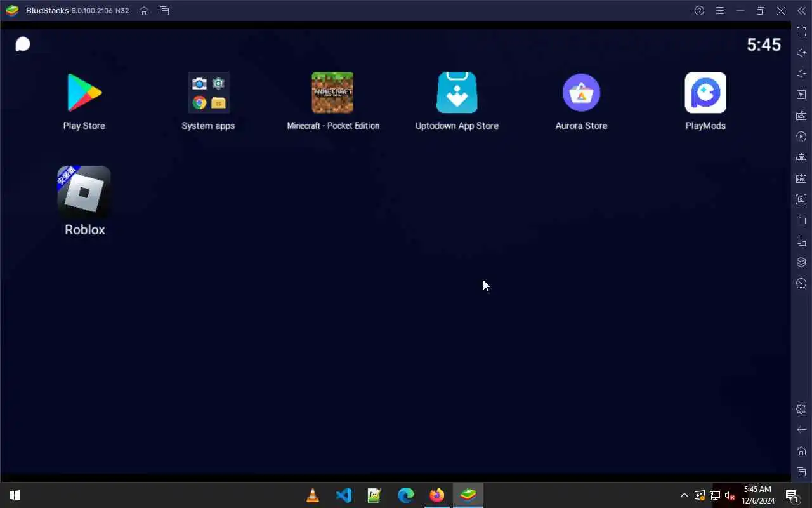
Task: Open the Windows notification center
Action: pos(792,495)
